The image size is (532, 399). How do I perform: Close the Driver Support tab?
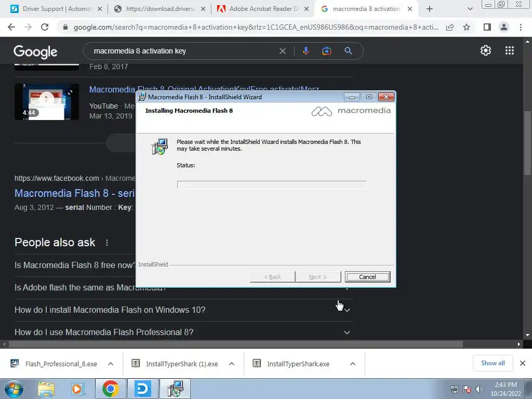[100, 9]
